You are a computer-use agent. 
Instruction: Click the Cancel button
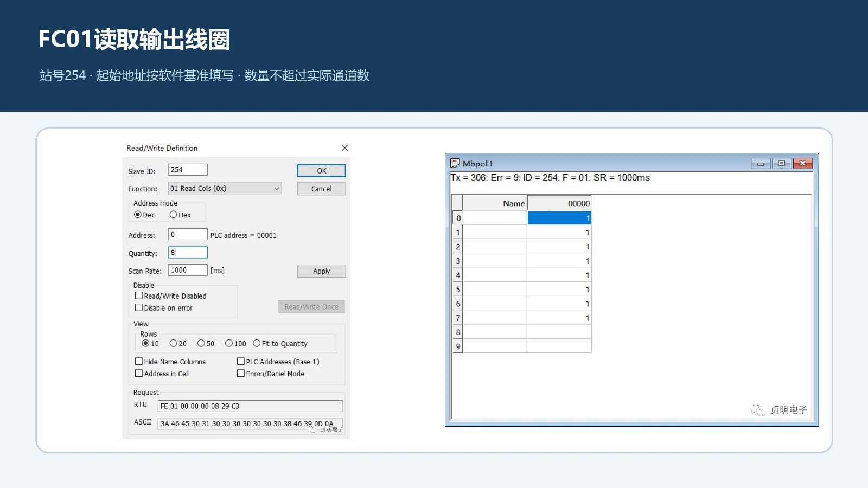[321, 189]
